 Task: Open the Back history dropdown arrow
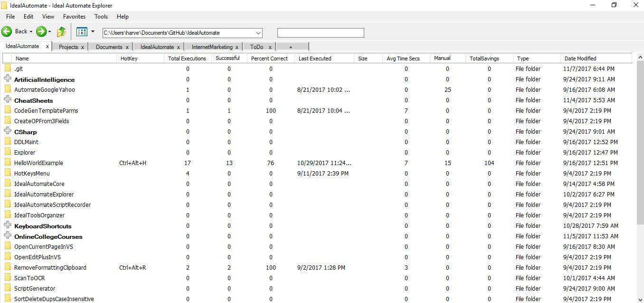click(x=31, y=32)
